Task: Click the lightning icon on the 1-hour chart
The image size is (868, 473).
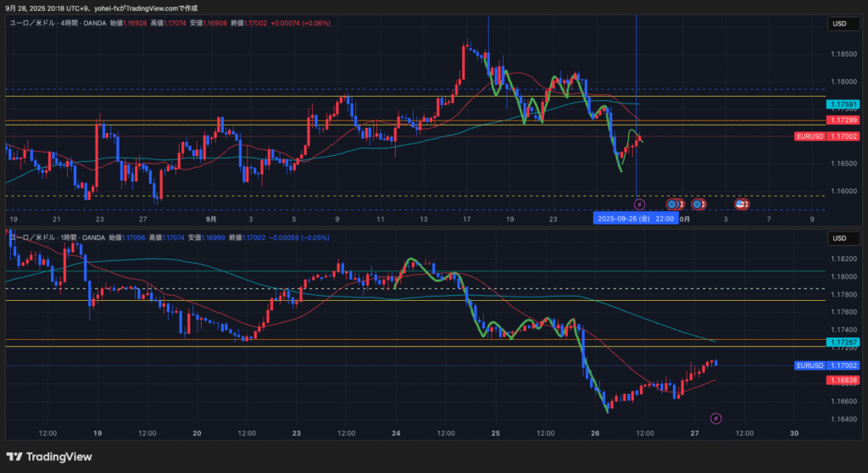Action: (x=715, y=418)
